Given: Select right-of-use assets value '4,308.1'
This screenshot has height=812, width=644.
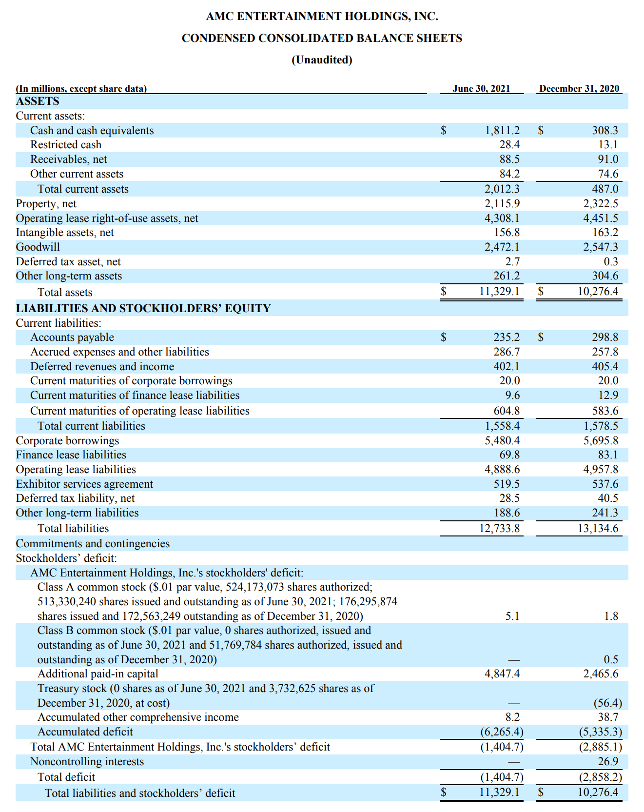Looking at the screenshot, I should click(x=502, y=218).
